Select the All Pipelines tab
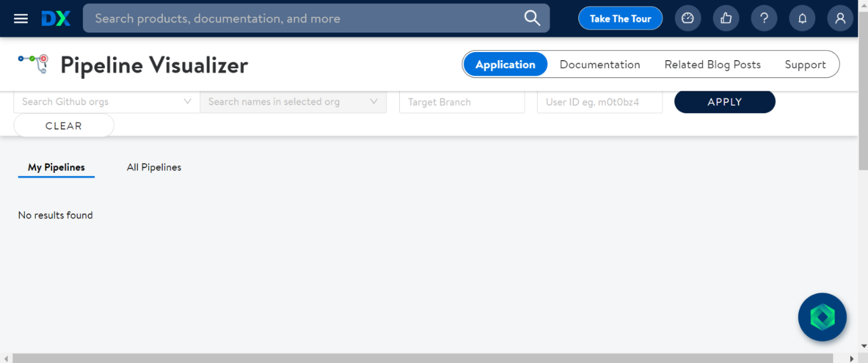The image size is (868, 363). [x=154, y=167]
